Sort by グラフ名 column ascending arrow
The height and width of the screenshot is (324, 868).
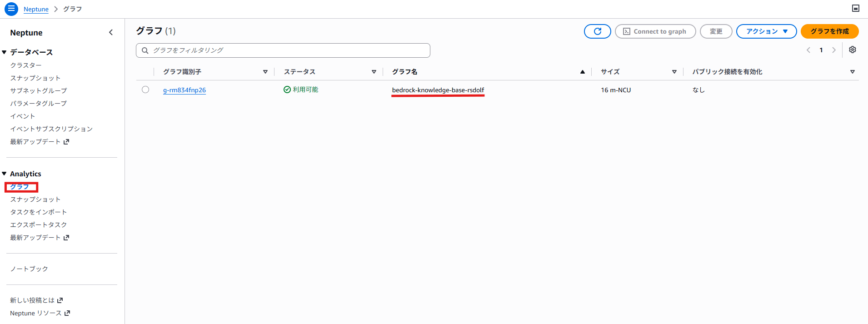pyautogui.click(x=583, y=72)
